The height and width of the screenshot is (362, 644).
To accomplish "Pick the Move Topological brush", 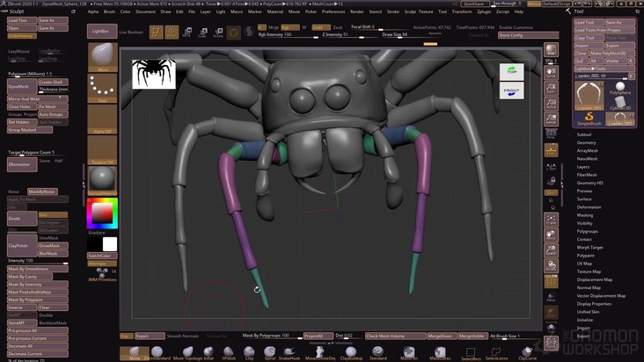I will [x=187, y=353].
